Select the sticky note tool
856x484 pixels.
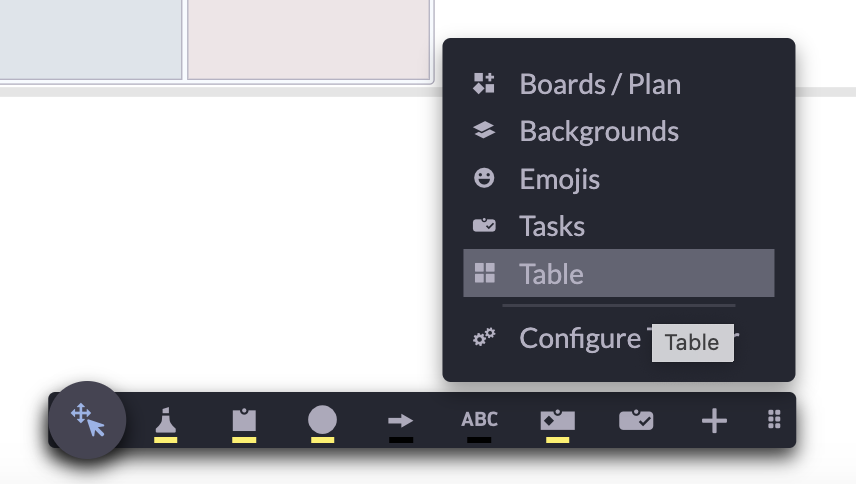[244, 419]
